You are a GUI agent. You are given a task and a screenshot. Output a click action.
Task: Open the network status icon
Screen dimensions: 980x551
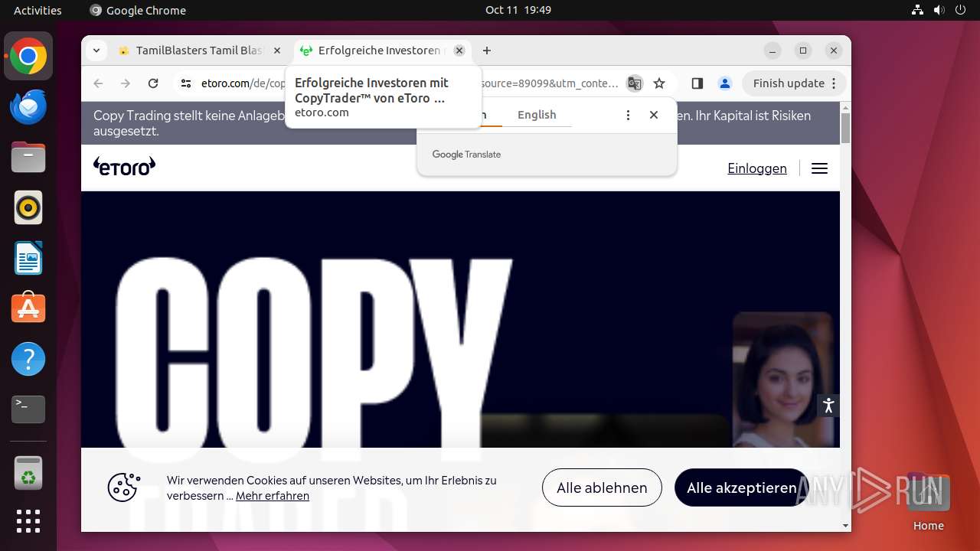coord(918,10)
